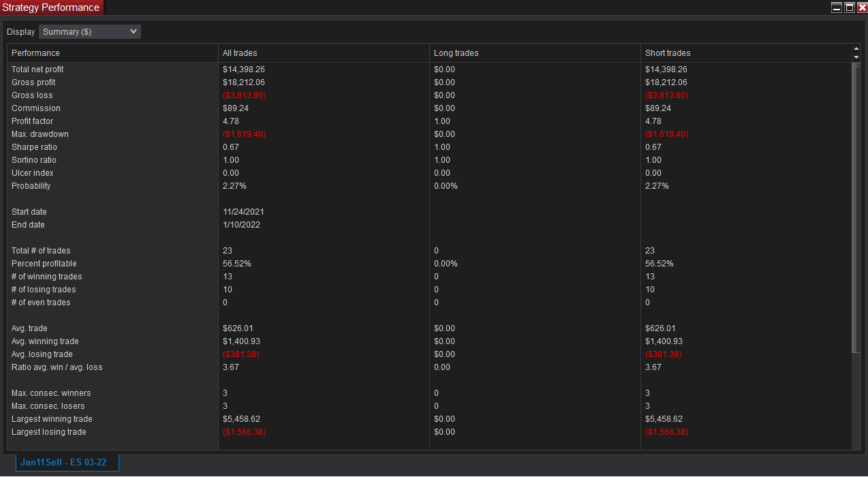
Task: Click All trades commission value $89.24
Action: [x=236, y=108]
